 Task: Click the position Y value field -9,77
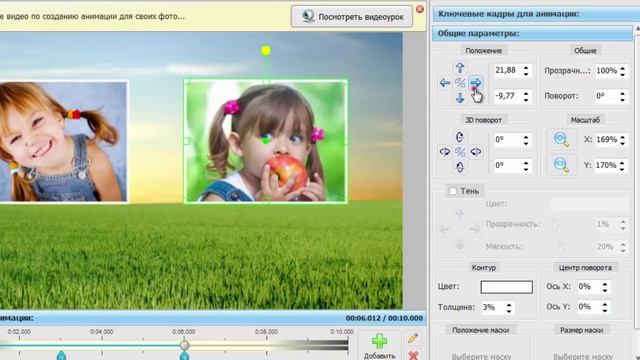pos(507,96)
